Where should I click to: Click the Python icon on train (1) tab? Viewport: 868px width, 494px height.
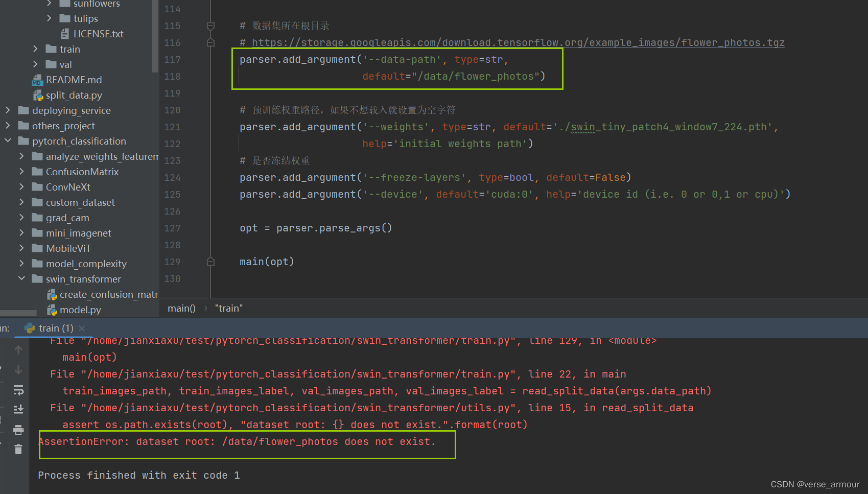point(30,328)
